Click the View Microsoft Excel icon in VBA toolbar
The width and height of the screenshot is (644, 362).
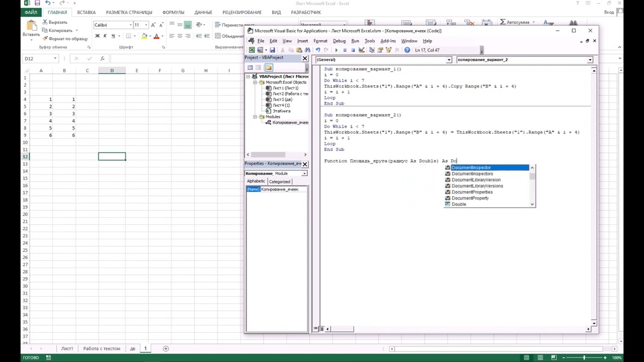pos(252,50)
